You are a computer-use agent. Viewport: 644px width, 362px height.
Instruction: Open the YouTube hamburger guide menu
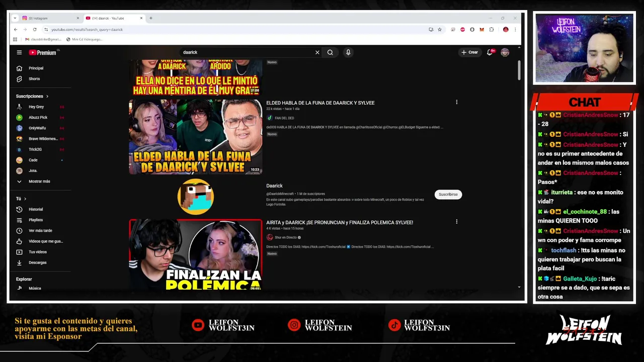(x=19, y=52)
